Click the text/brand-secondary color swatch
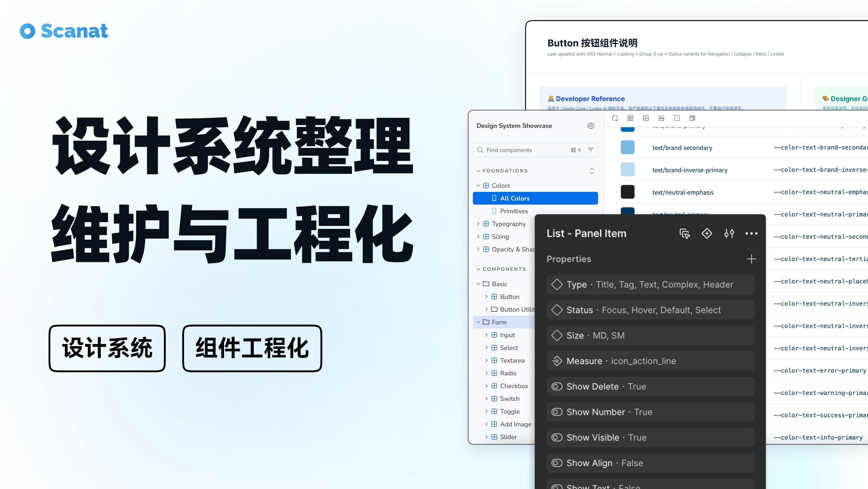 click(627, 148)
